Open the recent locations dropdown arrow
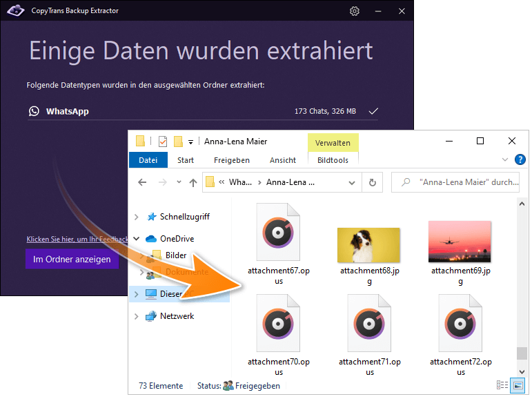 179,182
